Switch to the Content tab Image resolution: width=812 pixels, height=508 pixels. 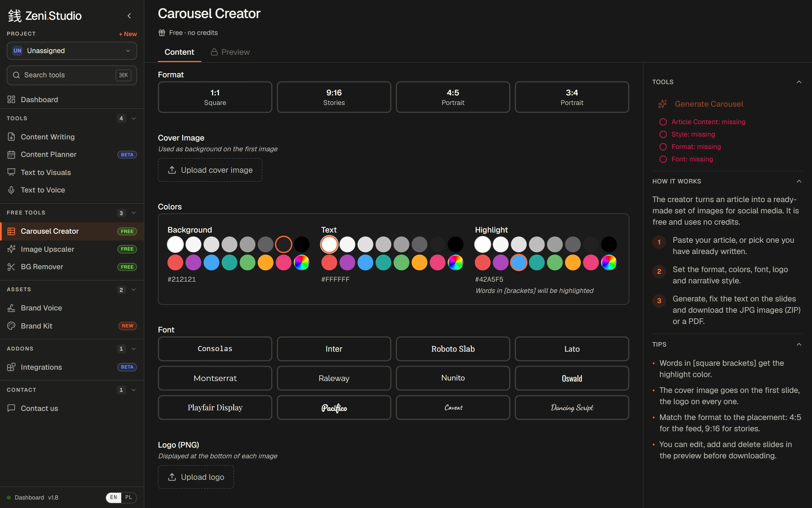click(x=179, y=52)
